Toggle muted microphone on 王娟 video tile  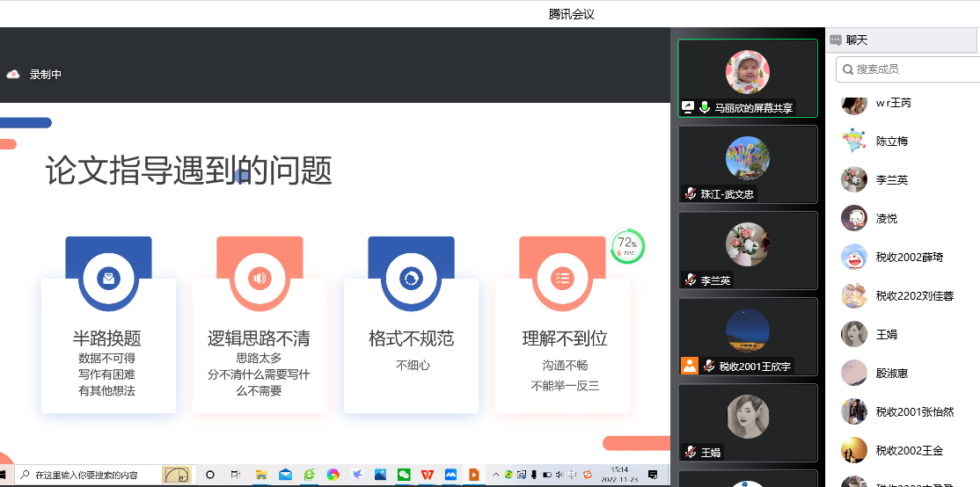tap(691, 453)
